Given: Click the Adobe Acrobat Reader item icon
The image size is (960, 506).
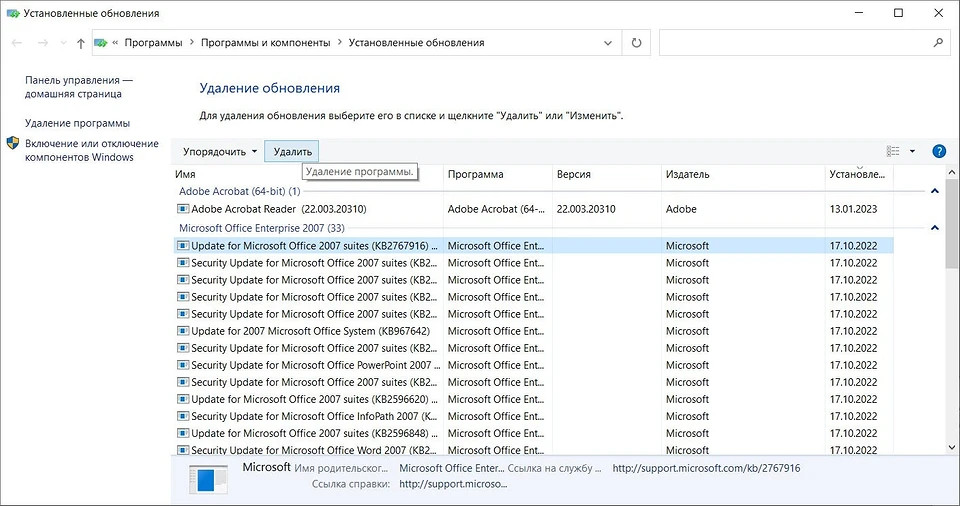Looking at the screenshot, I should pos(183,209).
